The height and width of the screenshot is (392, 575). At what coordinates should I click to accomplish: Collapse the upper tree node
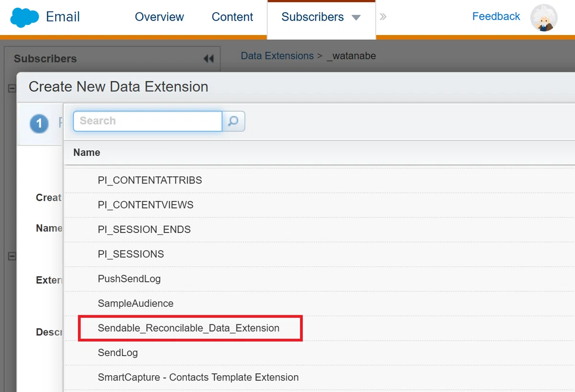tap(11, 89)
